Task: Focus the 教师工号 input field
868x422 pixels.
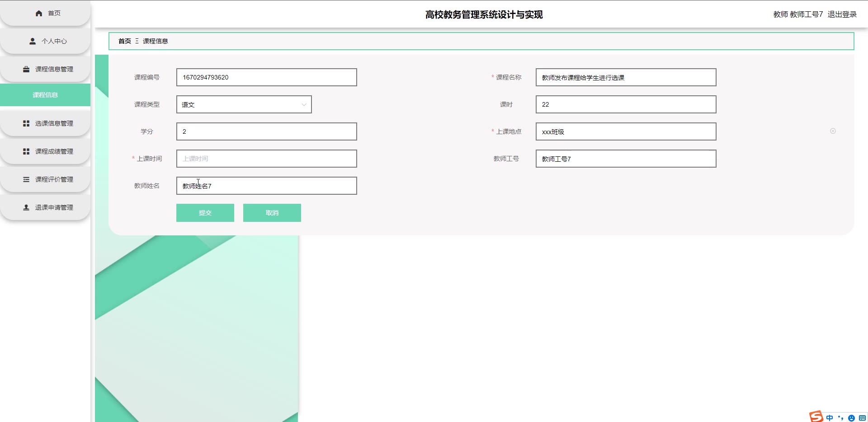Action: [626, 159]
